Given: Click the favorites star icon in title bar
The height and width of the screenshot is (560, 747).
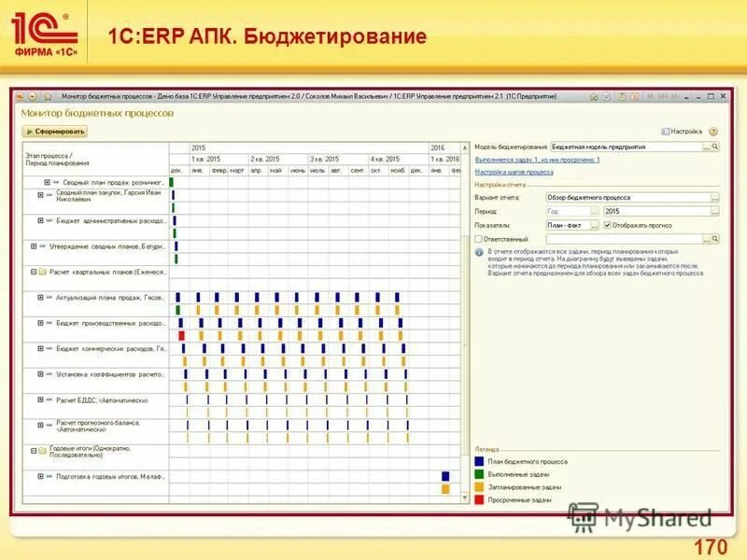Looking at the screenshot, I should 48,97.
